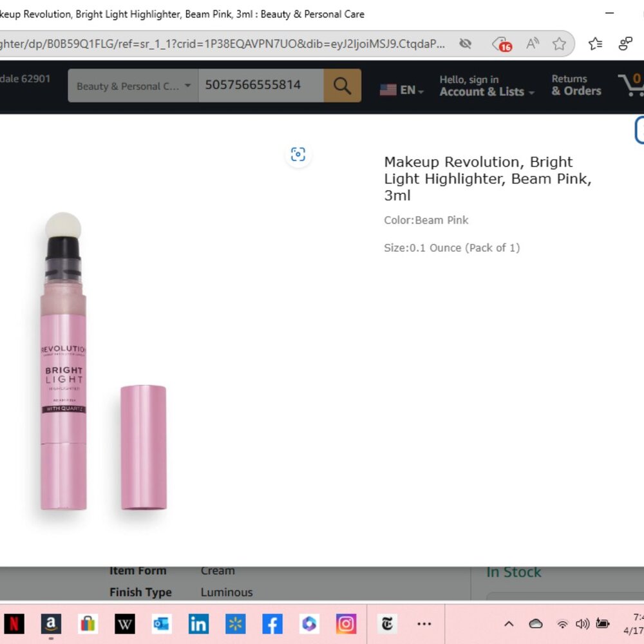Click the search field containing 5057566555814
644x644 pixels.
pos(261,86)
